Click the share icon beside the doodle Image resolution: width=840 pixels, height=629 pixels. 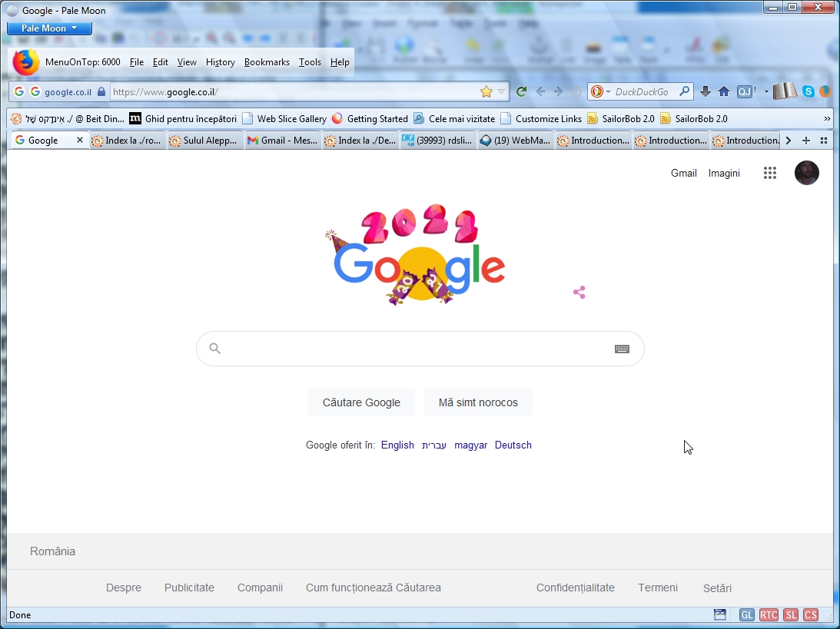pyautogui.click(x=579, y=293)
